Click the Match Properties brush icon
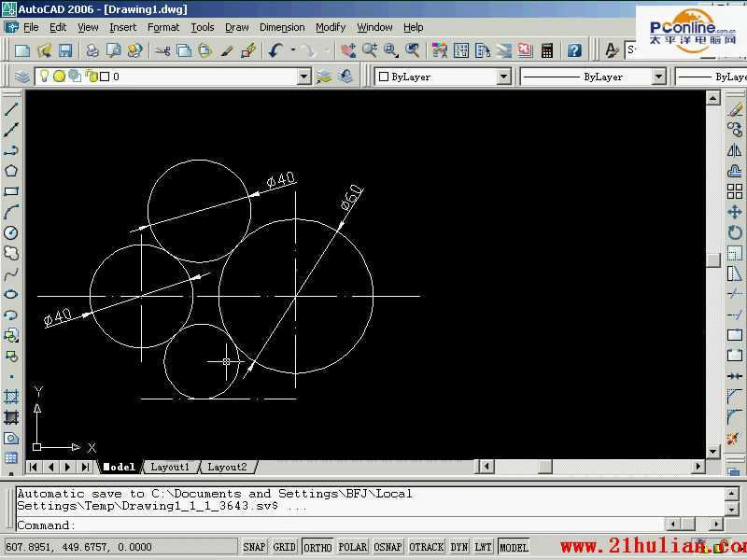The height and width of the screenshot is (560, 747). click(x=227, y=50)
